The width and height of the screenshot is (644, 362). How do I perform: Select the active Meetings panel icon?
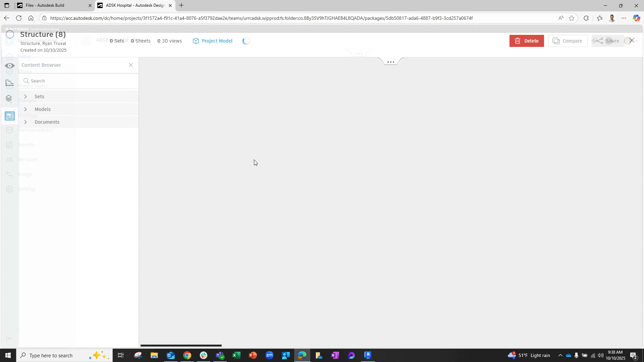[x=10, y=116]
